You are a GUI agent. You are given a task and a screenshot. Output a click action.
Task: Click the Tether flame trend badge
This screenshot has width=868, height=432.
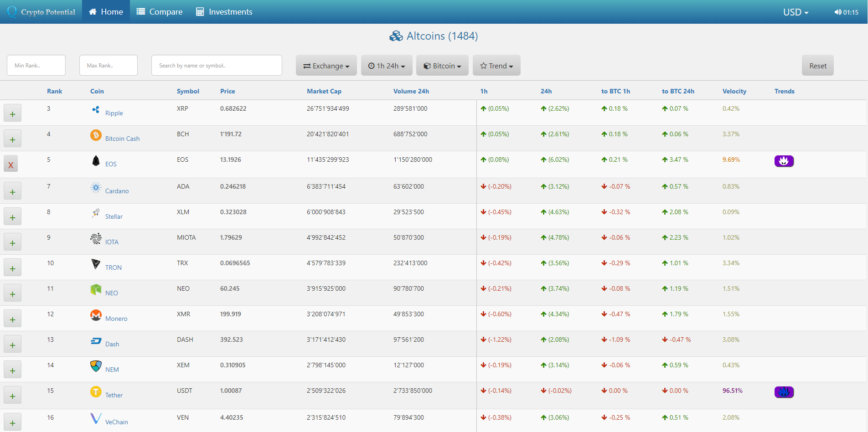[x=784, y=392]
